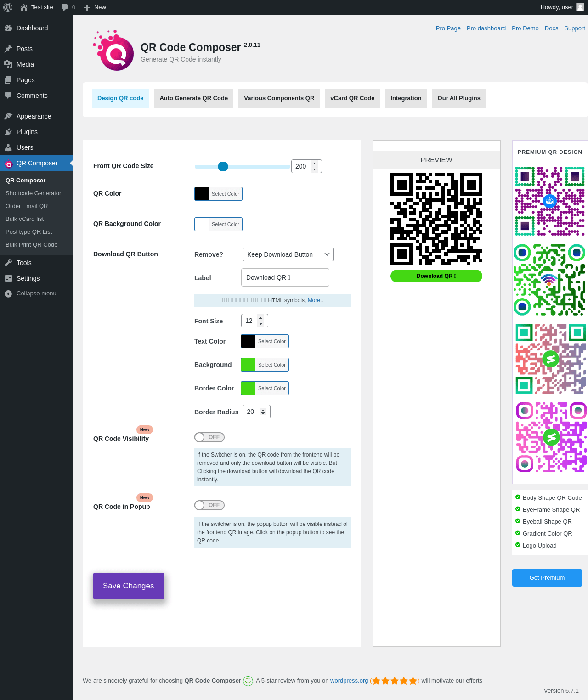Click the QR Code Composer logo
588x700 pixels.
pos(113,51)
